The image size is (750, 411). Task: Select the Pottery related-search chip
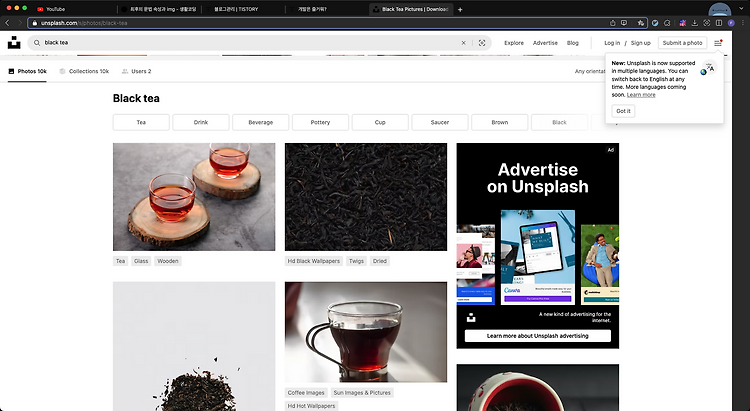320,122
